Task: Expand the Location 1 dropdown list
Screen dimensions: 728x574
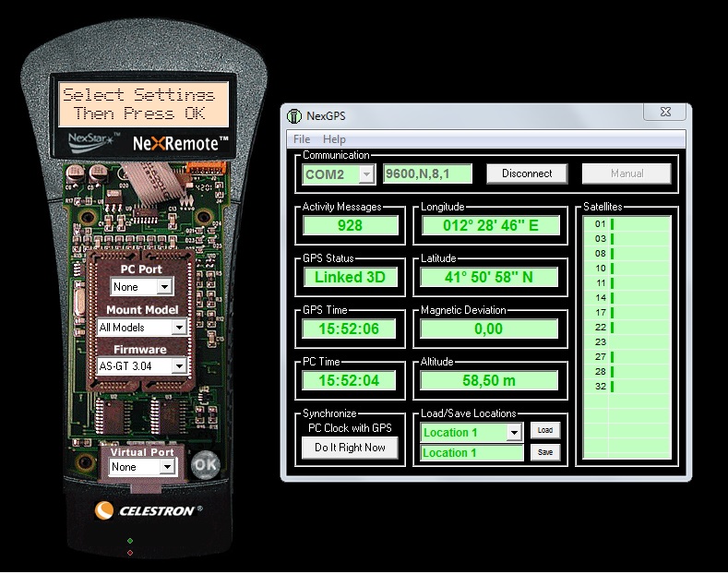Action: click(514, 433)
